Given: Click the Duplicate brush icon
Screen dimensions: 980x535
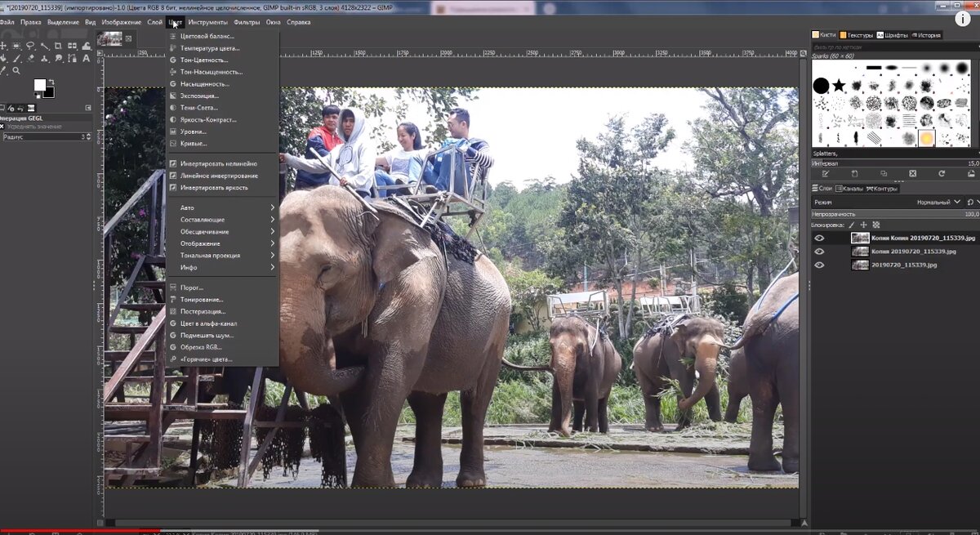Looking at the screenshot, I should coord(884,173).
